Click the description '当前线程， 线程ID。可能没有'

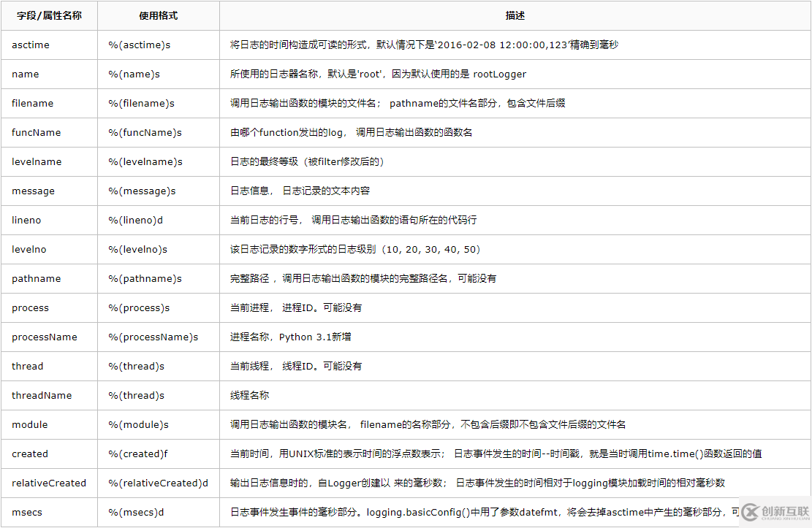coord(515,367)
